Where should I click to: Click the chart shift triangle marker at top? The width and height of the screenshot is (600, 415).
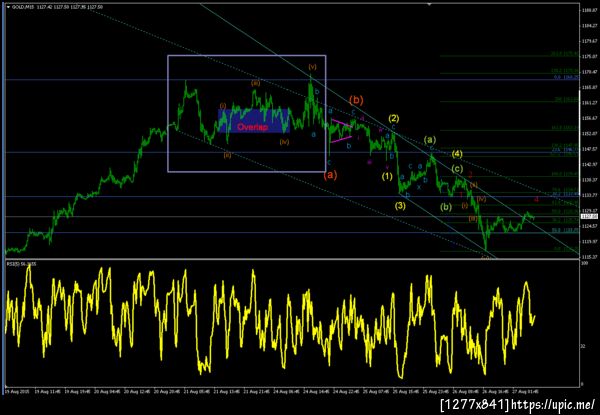pos(429,4)
